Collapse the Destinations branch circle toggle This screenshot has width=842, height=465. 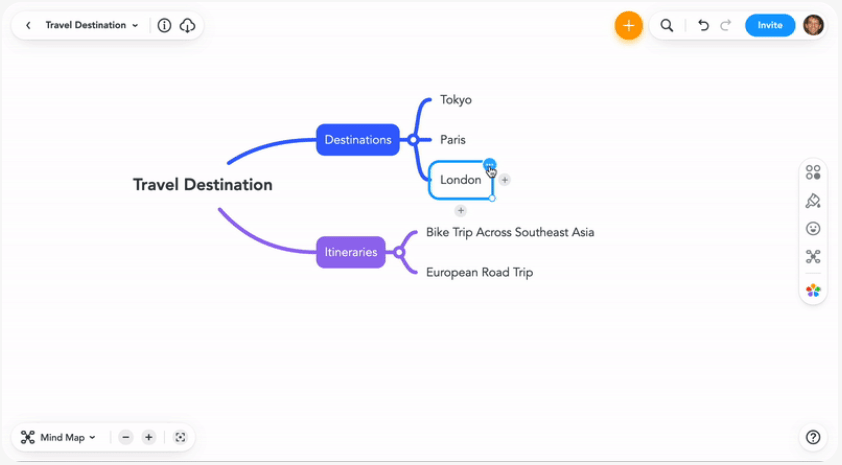pos(412,140)
